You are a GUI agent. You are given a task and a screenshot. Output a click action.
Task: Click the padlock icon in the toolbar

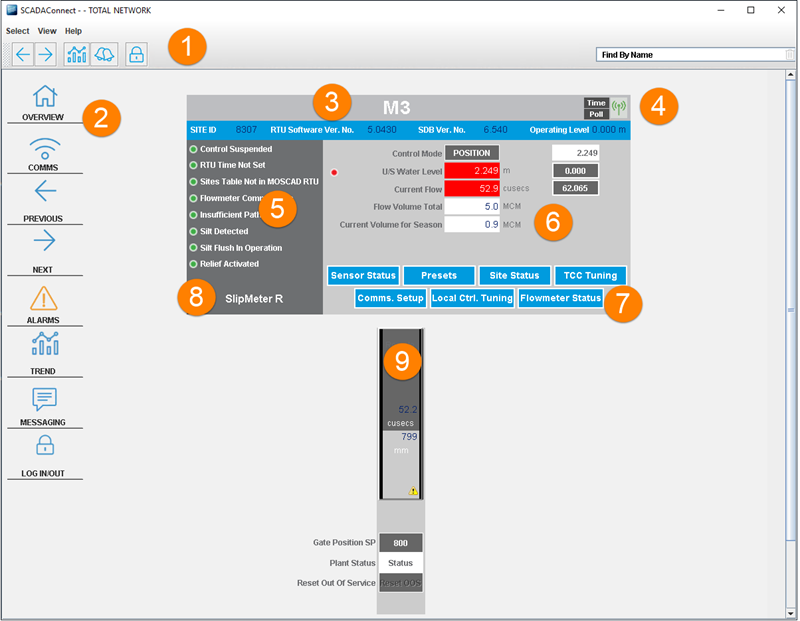pyautogui.click(x=136, y=54)
